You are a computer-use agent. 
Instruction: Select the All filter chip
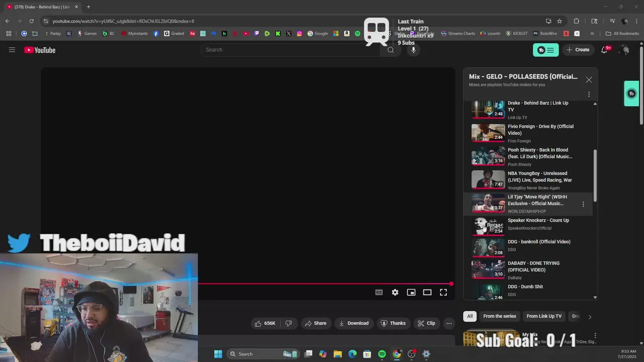pyautogui.click(x=470, y=316)
